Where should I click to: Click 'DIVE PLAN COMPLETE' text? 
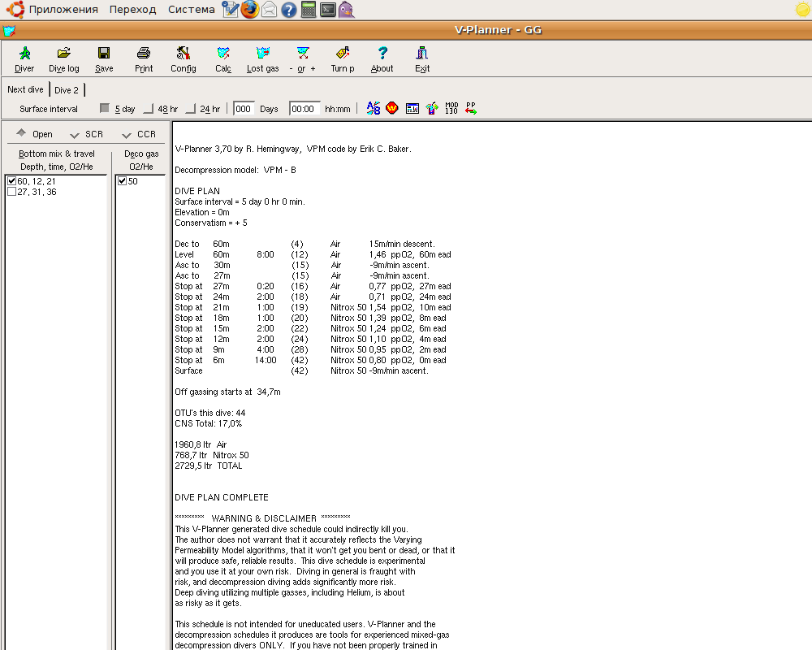[x=221, y=497]
